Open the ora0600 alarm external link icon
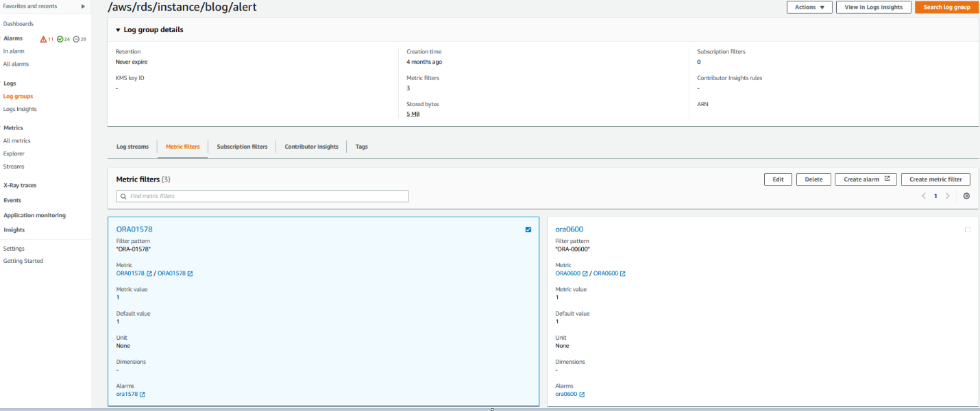 (582, 395)
